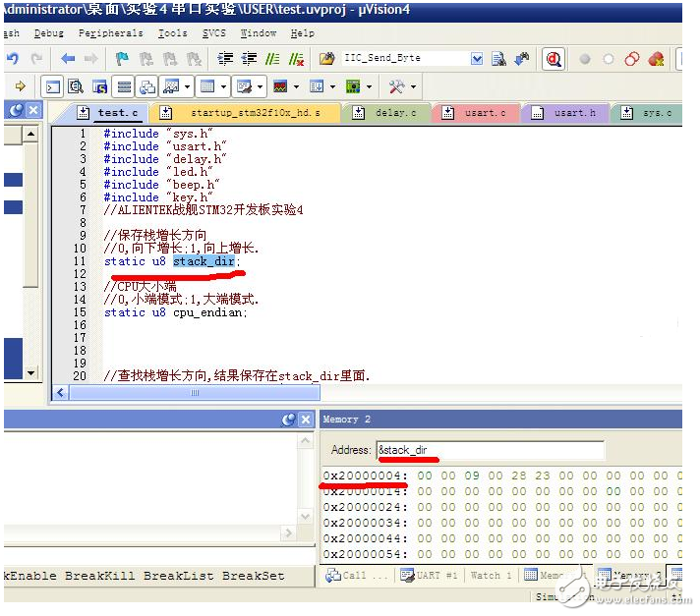Switch to the delay.c tab
Viewport: 700px width, 616px height.
(394, 113)
